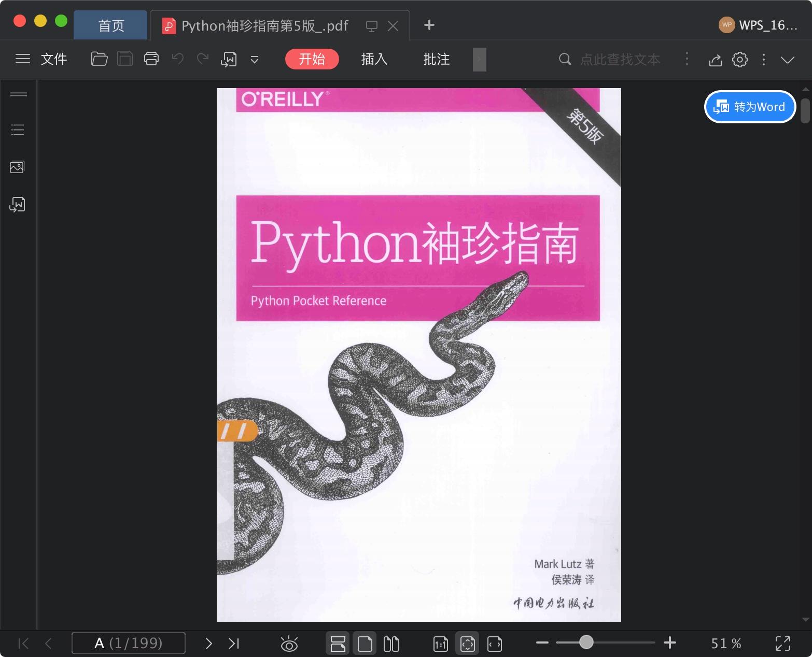812x657 pixels.
Task: Click the zoom slider handle
Action: point(586,642)
